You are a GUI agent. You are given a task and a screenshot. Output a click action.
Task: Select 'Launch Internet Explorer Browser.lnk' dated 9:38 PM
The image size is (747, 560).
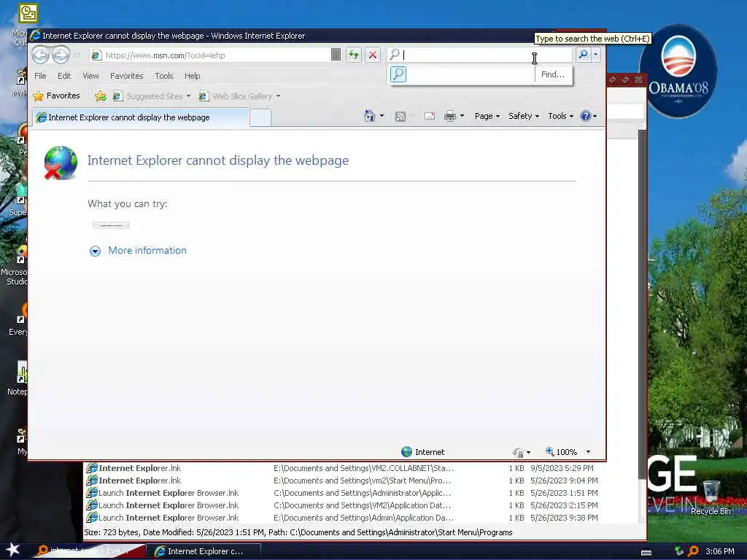coord(341,518)
